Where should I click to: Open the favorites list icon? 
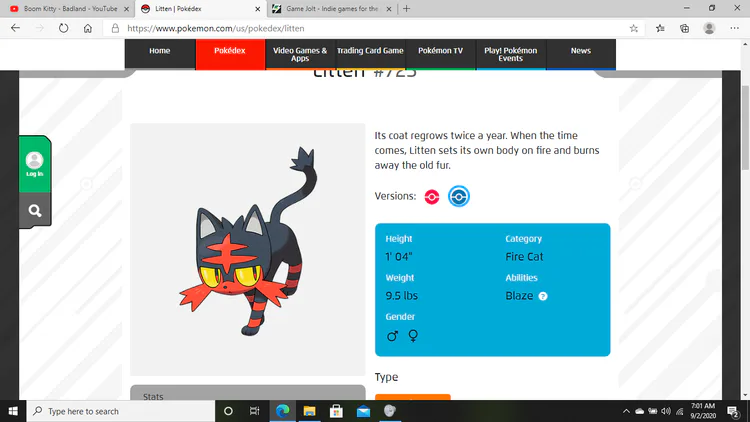[661, 28]
